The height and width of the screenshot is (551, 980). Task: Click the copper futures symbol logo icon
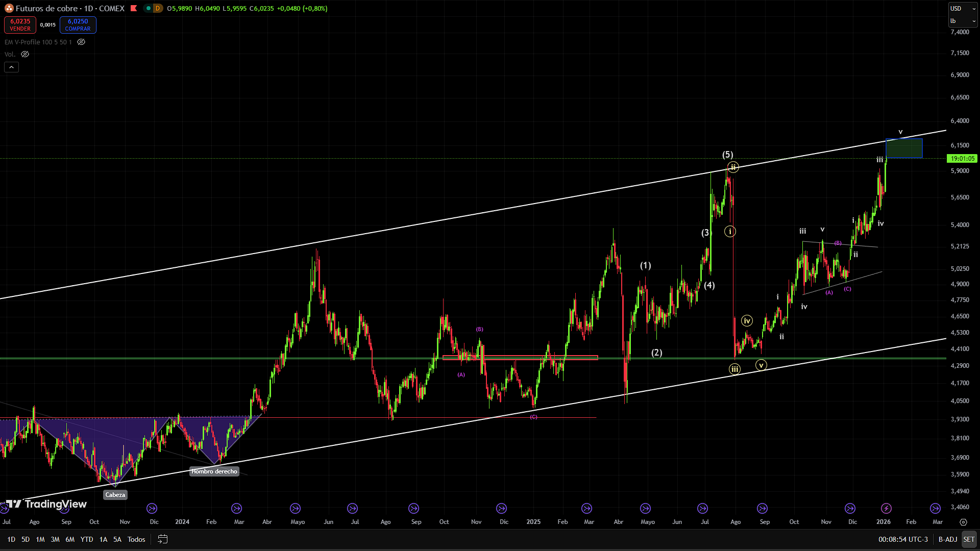(x=9, y=8)
